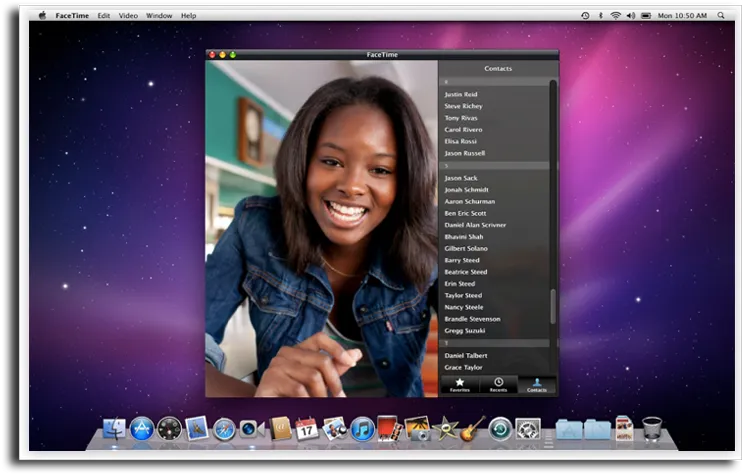The image size is (742, 474).
Task: Launch iMovie star icon in Dock
Action: pyautogui.click(x=445, y=429)
